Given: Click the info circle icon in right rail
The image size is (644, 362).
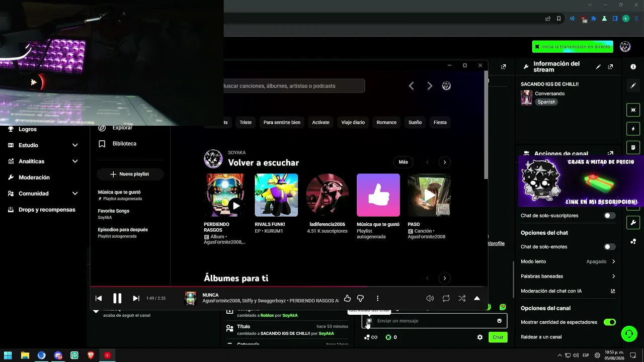Looking at the screenshot, I should point(633,66).
